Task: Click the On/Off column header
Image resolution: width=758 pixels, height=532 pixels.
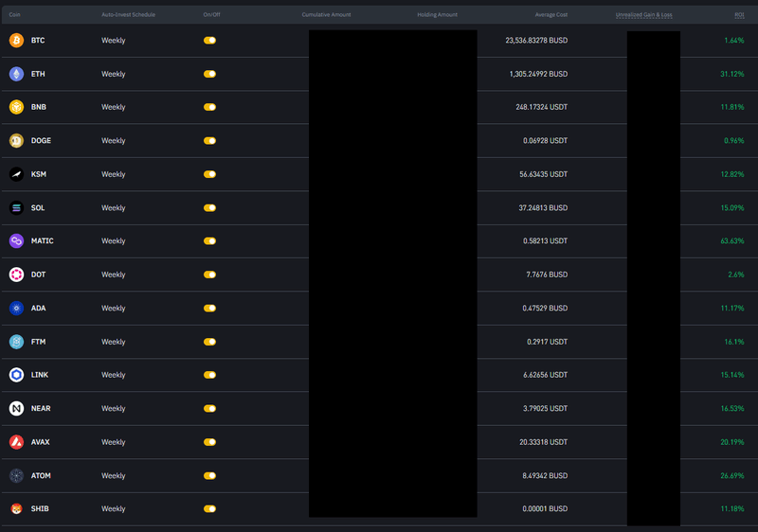Action: click(x=211, y=14)
